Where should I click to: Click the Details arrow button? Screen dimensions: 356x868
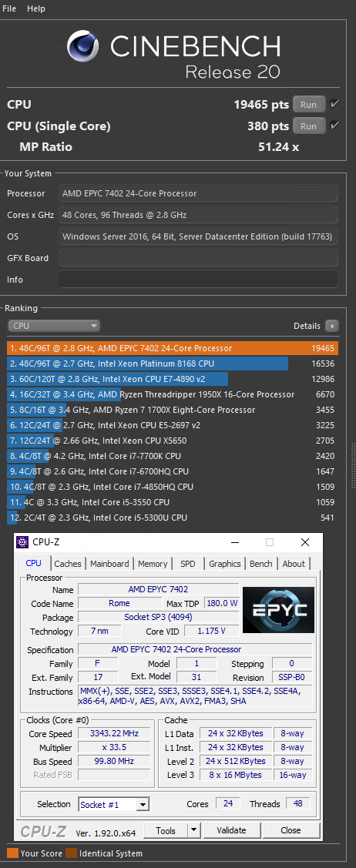332,326
